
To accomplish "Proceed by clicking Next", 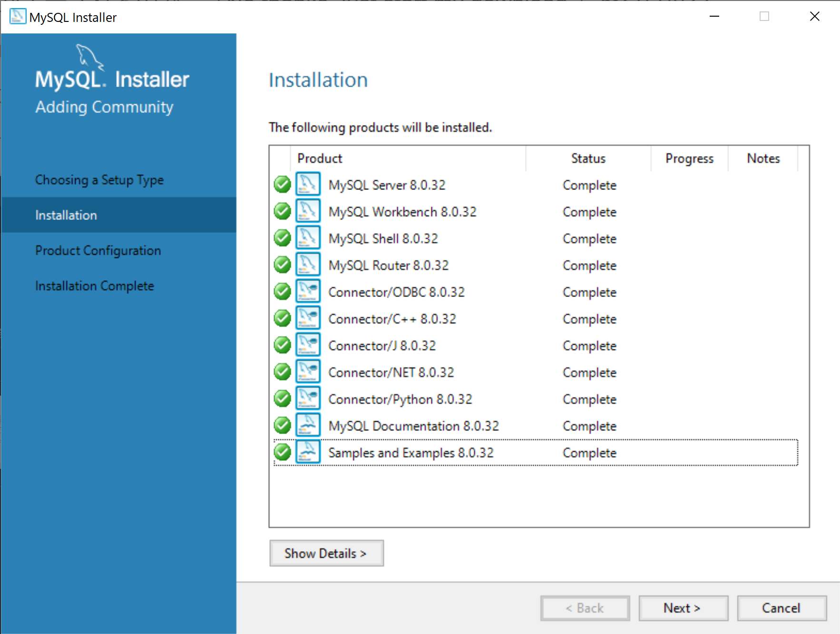I will point(683,608).
